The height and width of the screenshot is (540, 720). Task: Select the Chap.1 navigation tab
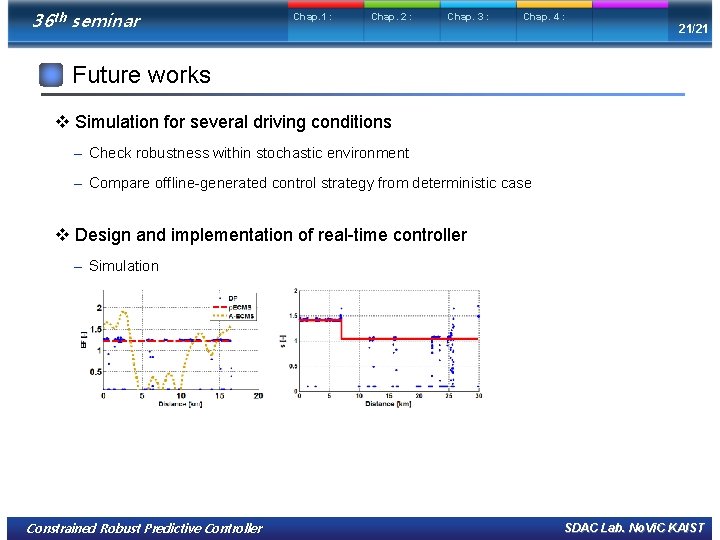[x=326, y=21]
